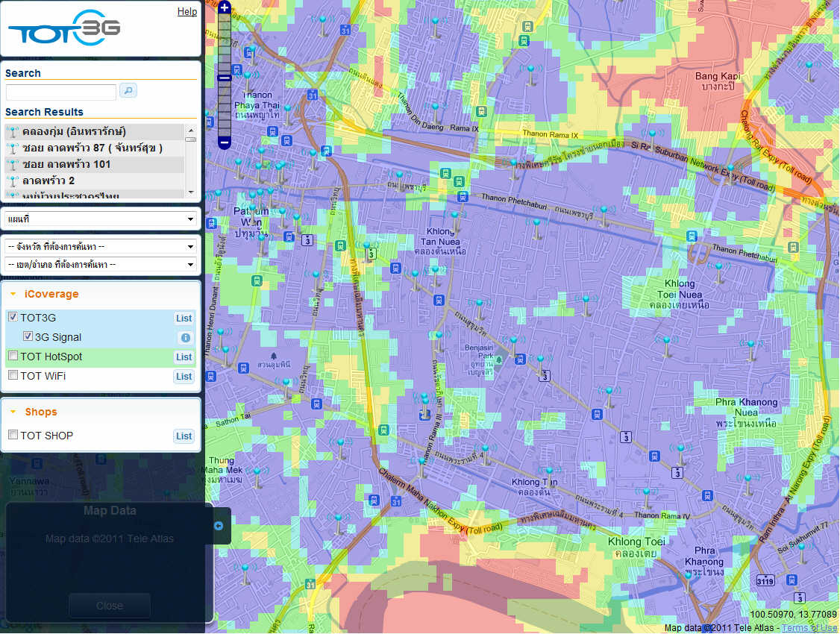Click the List button for TOT WiFi
Image resolution: width=840 pixels, height=634 pixels.
[x=184, y=377]
